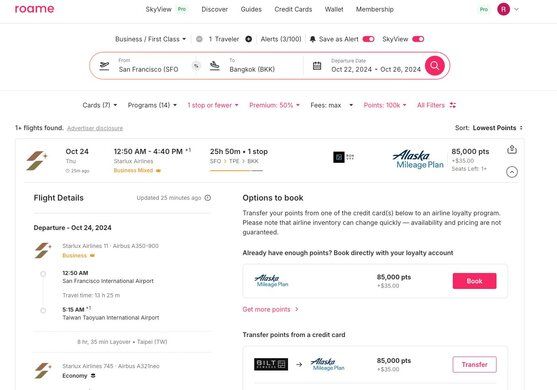The width and height of the screenshot is (557, 390).
Task: Toggle the Save as Alert switch
Action: click(368, 39)
